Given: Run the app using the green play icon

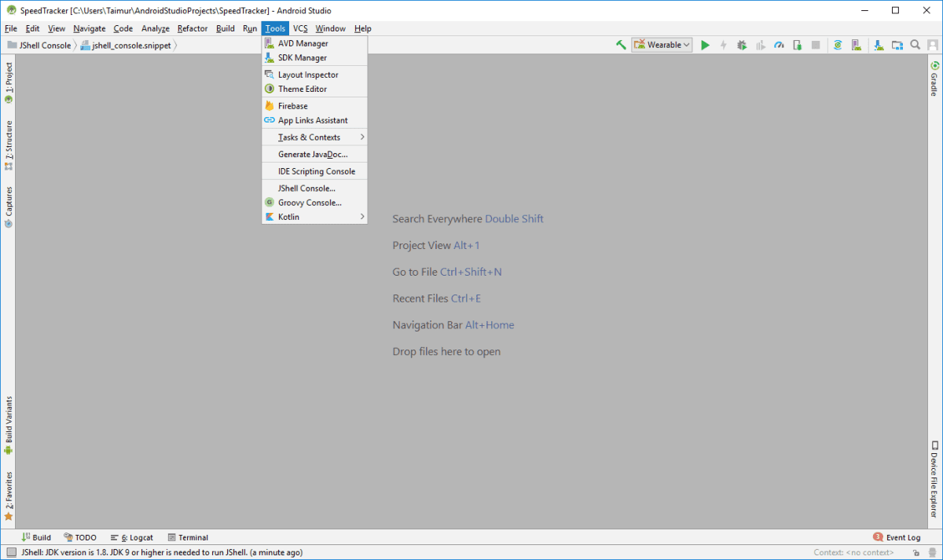Looking at the screenshot, I should coord(705,45).
